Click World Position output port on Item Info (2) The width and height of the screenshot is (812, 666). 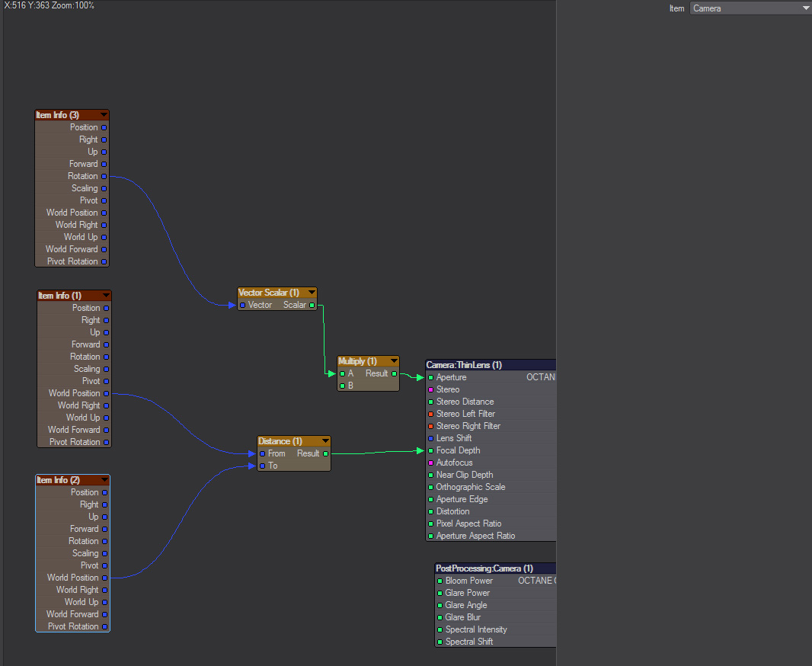(104, 578)
